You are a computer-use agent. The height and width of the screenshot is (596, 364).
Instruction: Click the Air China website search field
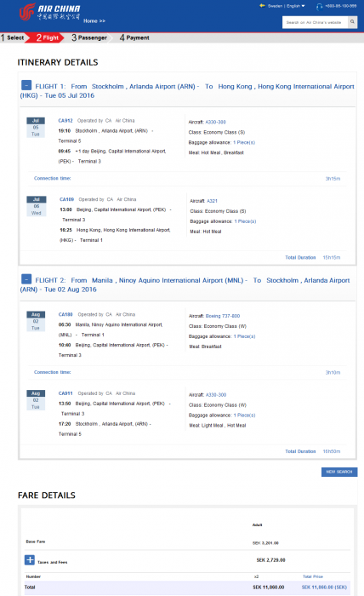tap(315, 22)
